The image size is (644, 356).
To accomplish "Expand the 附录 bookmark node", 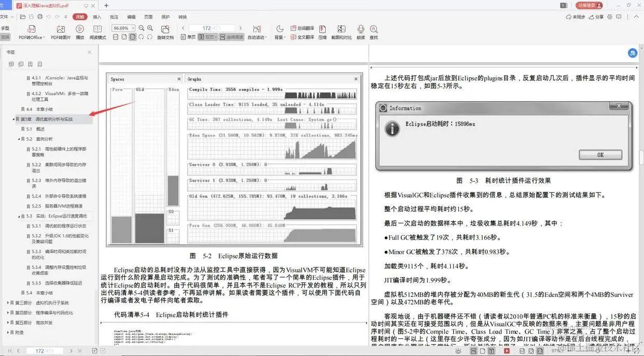I will 8,332.
